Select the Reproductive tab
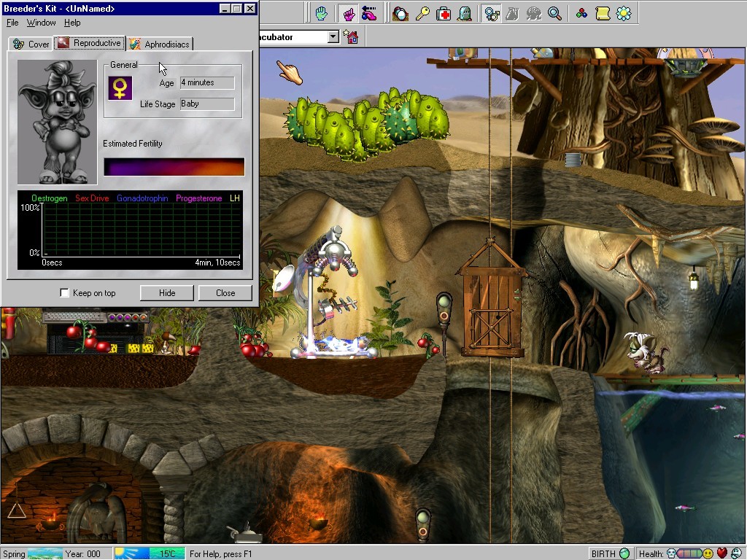 (90, 43)
